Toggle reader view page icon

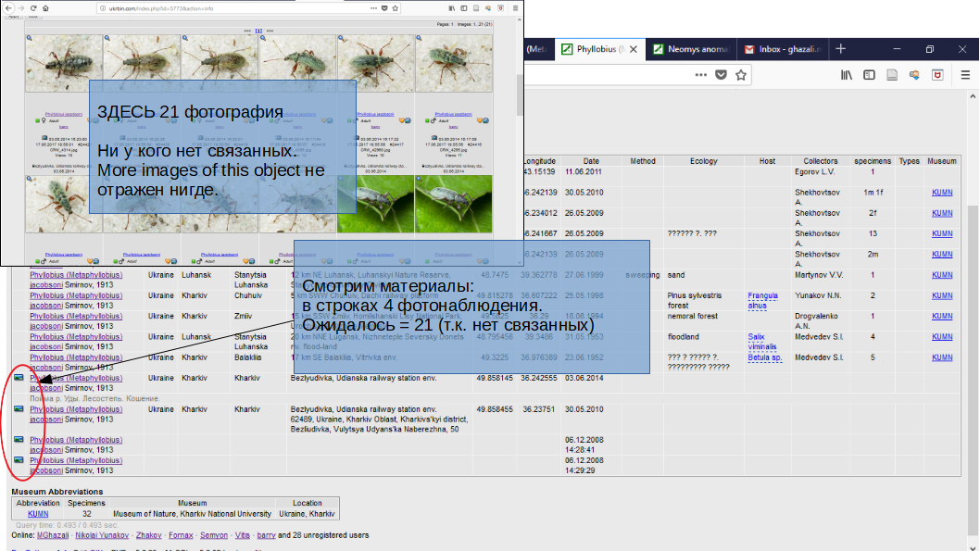[x=891, y=76]
